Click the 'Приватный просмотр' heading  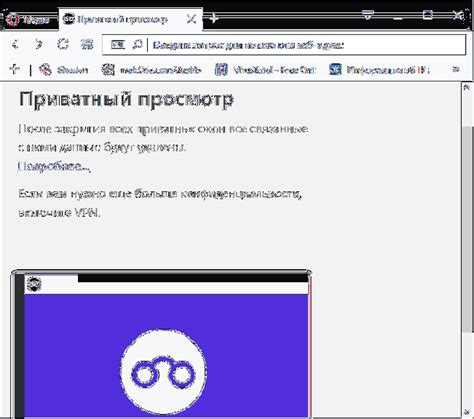tap(126, 99)
